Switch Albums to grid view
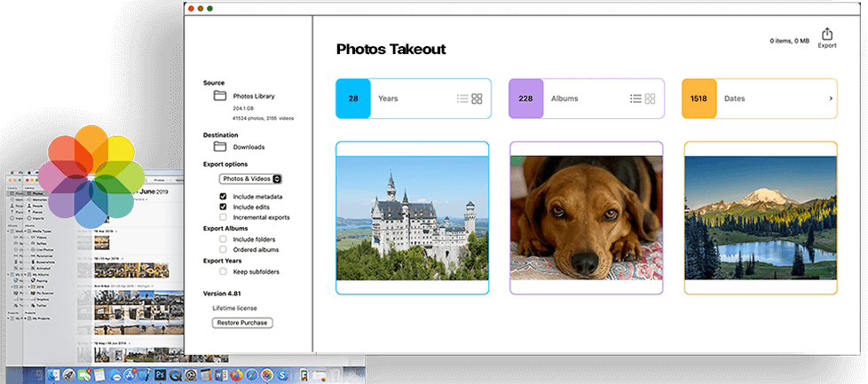Screen dimensions: 868x384 point(650,98)
